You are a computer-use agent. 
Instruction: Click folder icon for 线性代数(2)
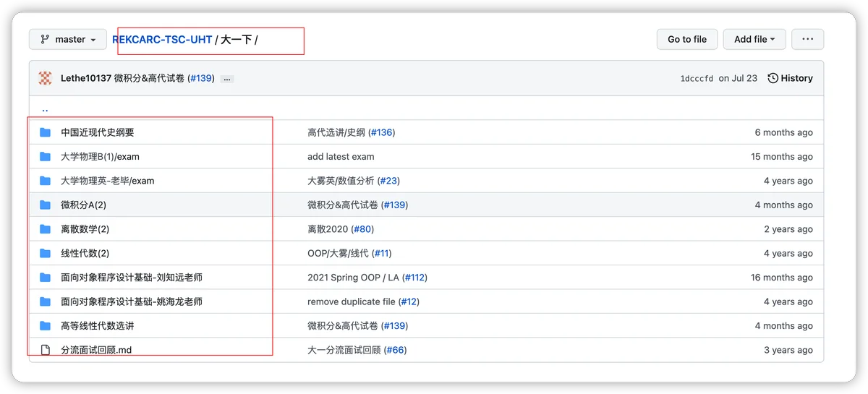point(46,253)
